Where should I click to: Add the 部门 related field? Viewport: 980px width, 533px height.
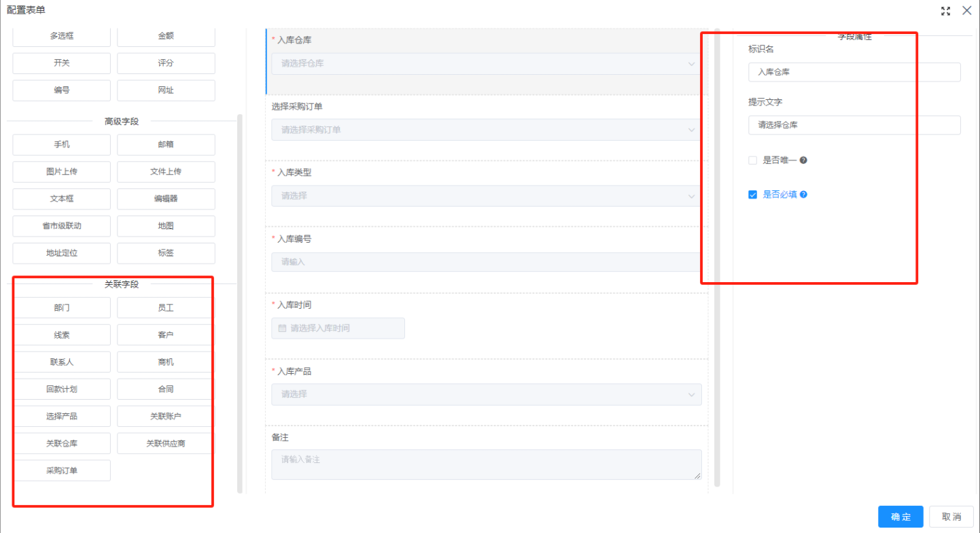(x=61, y=307)
